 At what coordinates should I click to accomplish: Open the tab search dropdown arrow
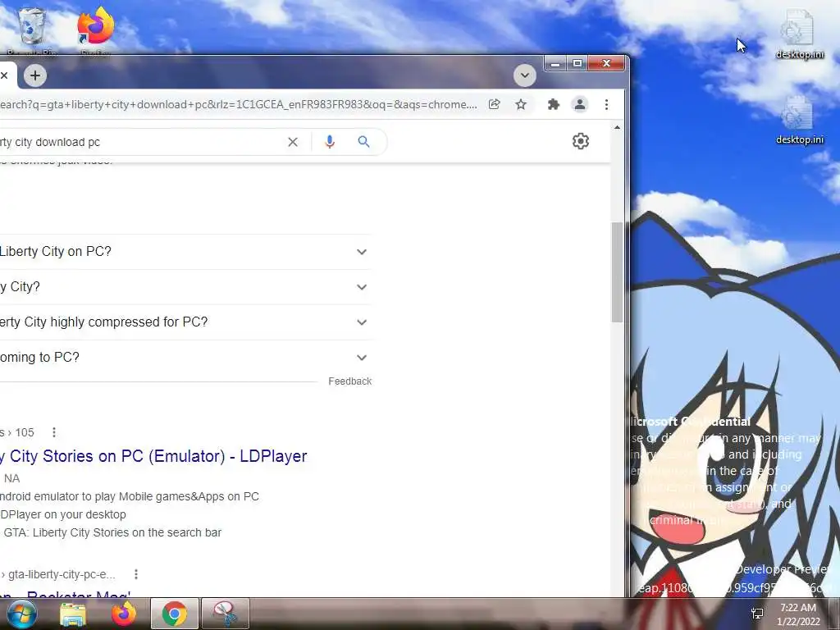524,75
